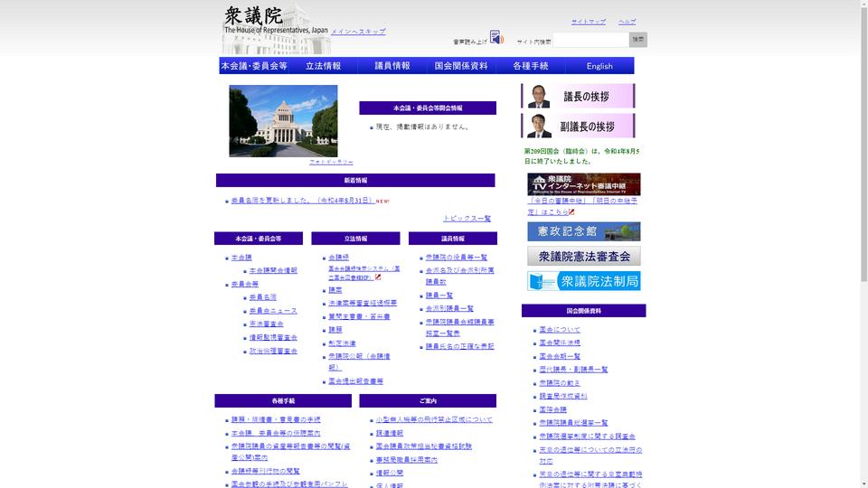The width and height of the screenshot is (868, 488).
Task: Click the サイト内検索 search input field
Action: pos(590,40)
